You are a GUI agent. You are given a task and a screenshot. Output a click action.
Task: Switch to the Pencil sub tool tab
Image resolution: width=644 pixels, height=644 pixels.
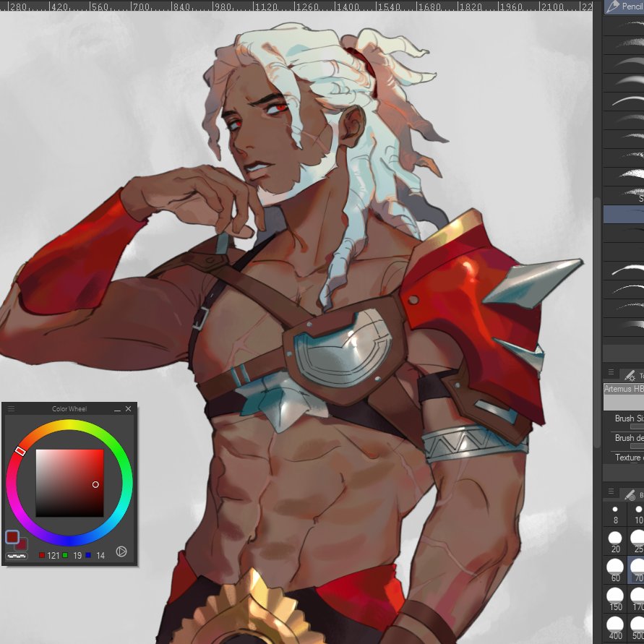[x=624, y=7]
